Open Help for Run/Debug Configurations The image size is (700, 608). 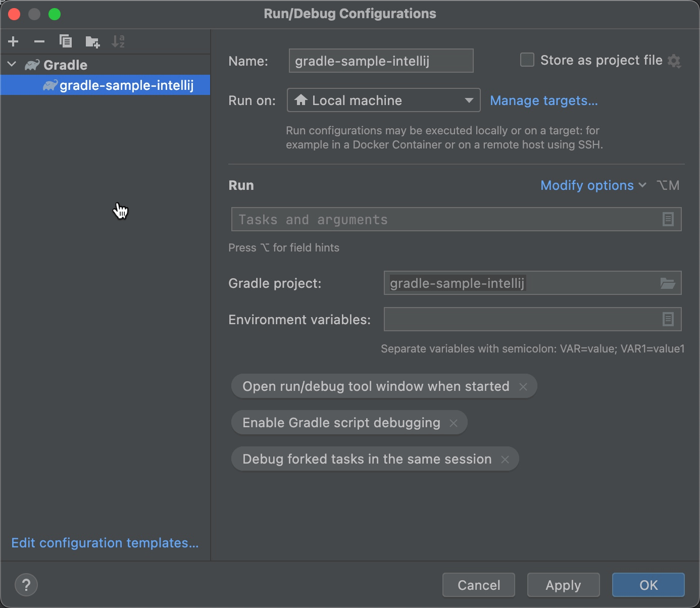click(x=26, y=585)
